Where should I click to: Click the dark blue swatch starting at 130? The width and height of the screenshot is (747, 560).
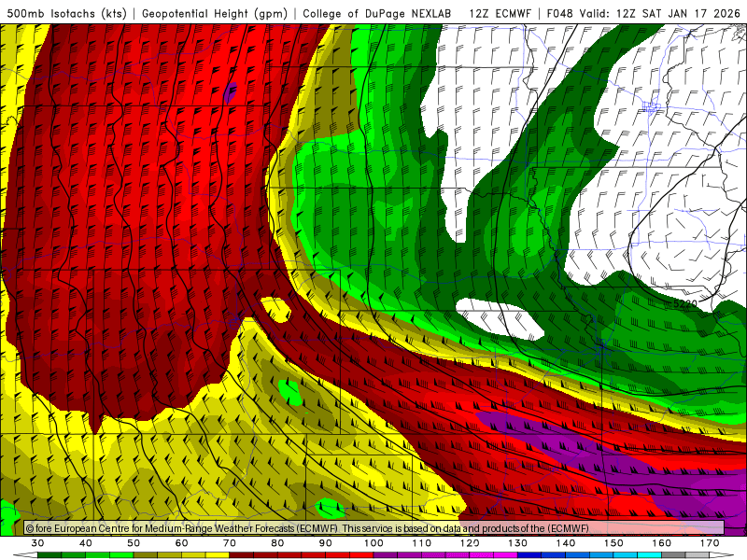(x=529, y=555)
